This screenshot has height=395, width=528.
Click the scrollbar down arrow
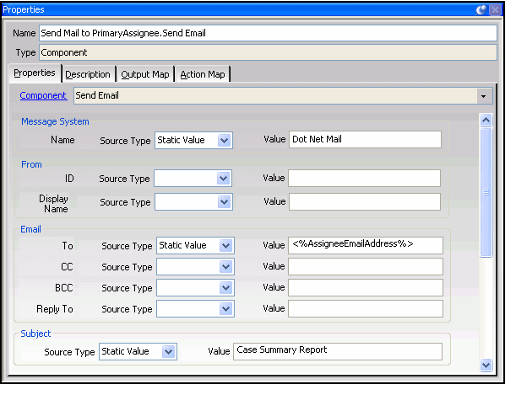click(x=486, y=365)
